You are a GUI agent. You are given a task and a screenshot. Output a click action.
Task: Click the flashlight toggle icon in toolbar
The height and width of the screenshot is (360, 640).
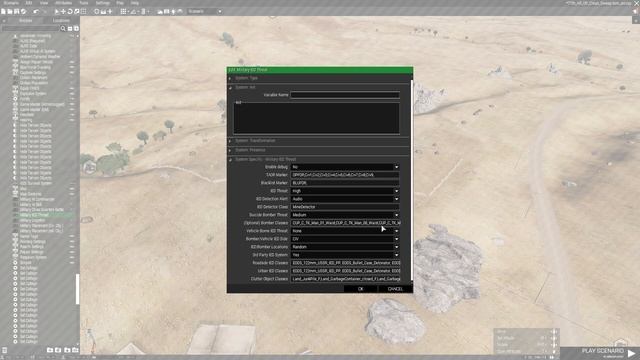click(x=173, y=11)
